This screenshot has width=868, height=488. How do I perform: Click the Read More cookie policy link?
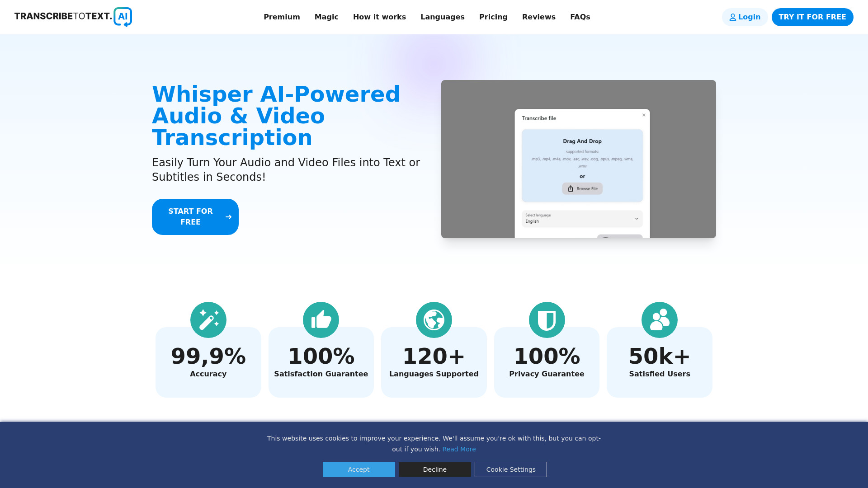[459, 449]
